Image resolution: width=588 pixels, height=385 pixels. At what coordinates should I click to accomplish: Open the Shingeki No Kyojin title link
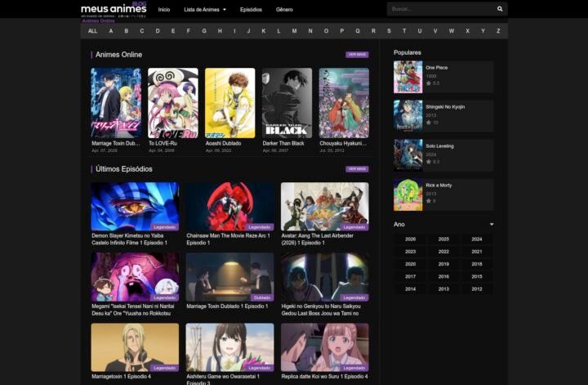tap(443, 107)
